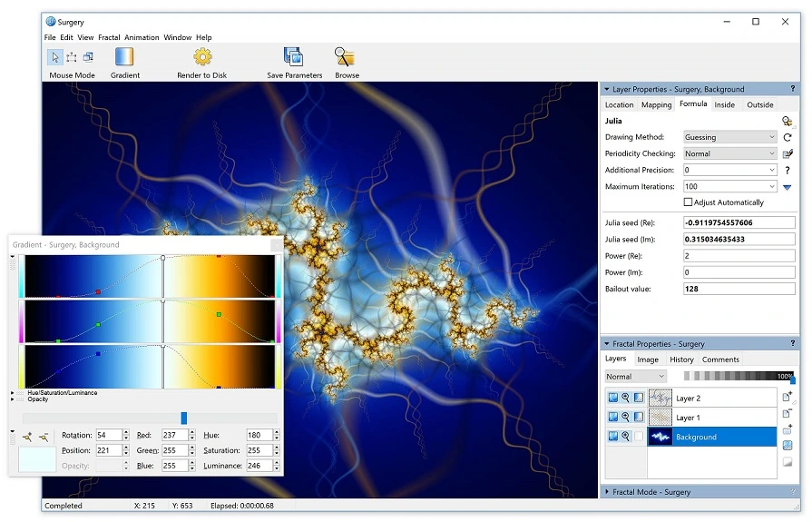
Task: Choose the select-region mouse mode icon
Action: [x=72, y=57]
